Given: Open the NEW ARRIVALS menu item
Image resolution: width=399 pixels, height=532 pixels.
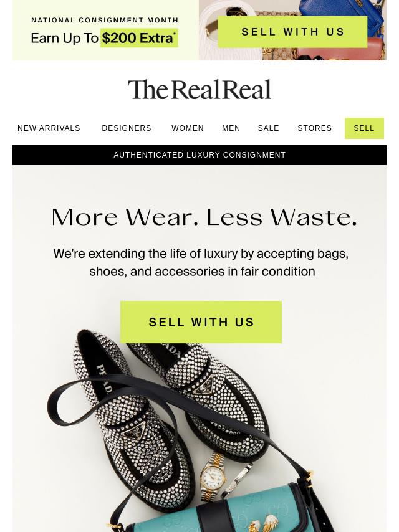Looking at the screenshot, I should tap(49, 128).
